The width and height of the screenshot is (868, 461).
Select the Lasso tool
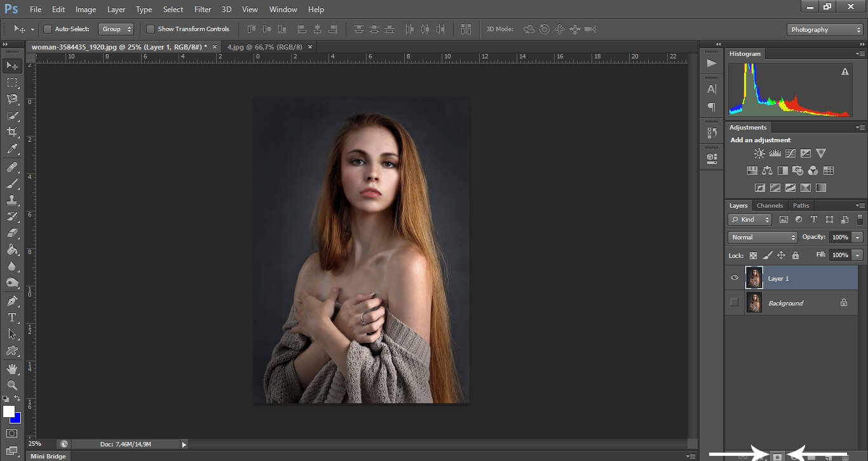point(12,99)
